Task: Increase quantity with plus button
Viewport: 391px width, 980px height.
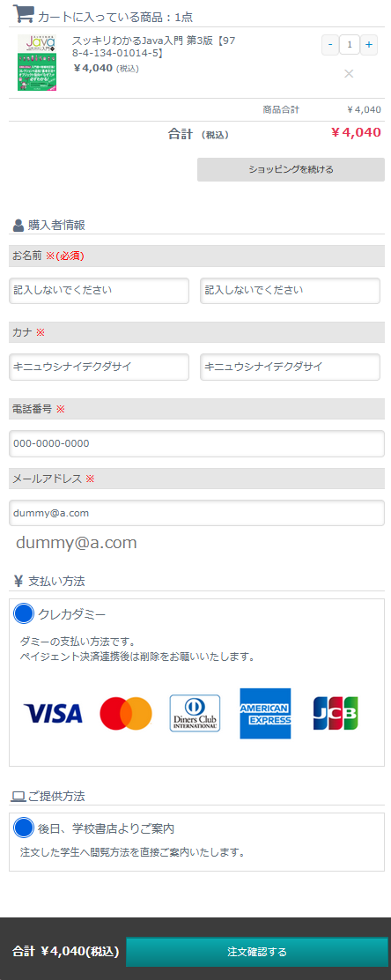Action: coord(369,44)
